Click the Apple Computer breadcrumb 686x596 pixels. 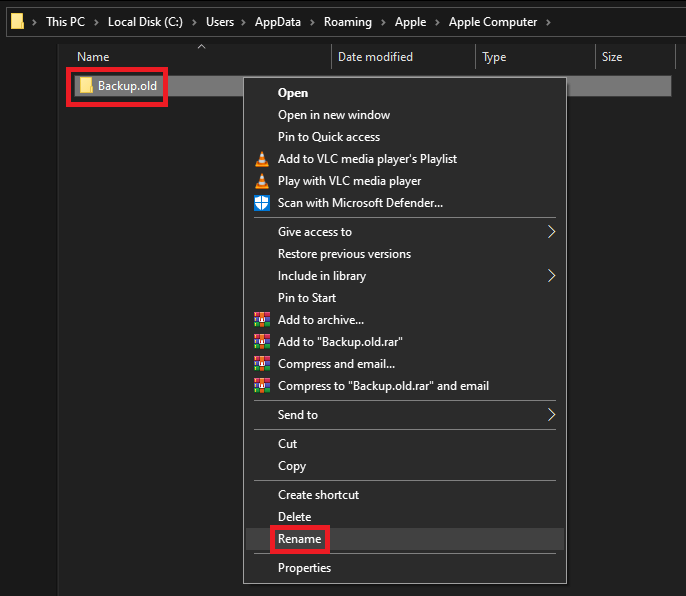(x=493, y=22)
